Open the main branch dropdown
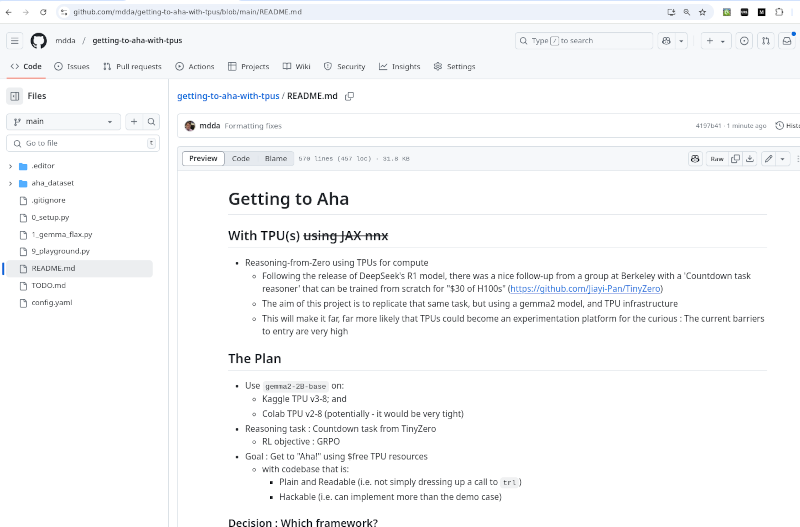Viewport: 800px width, 527px height. pyautogui.click(x=63, y=121)
